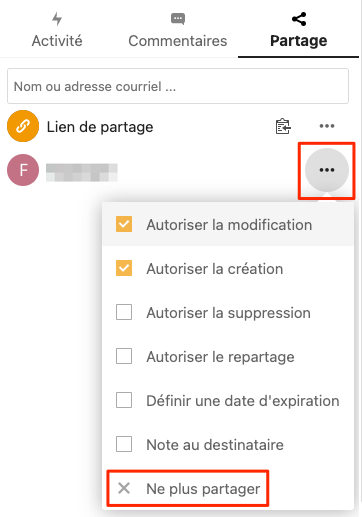Focus the Nom ou adresse courriel field
Viewport: 362px width, 517px height.
(x=178, y=86)
